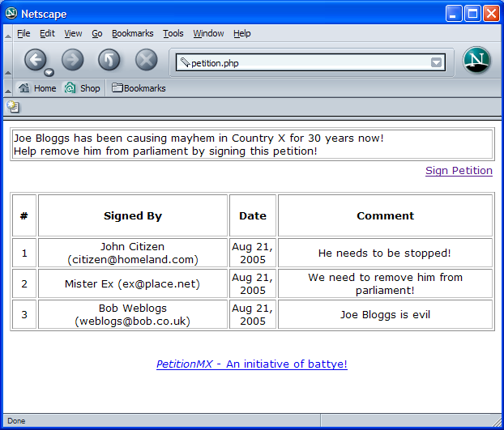Screen dimensions: 504x430
Task: Click the Netscape icon in title bar
Action: [x=11, y=13]
